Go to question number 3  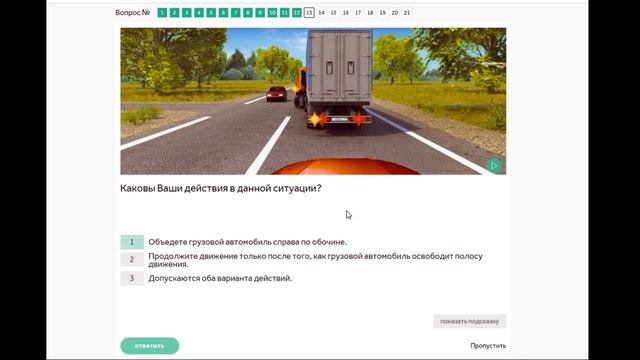coord(187,13)
